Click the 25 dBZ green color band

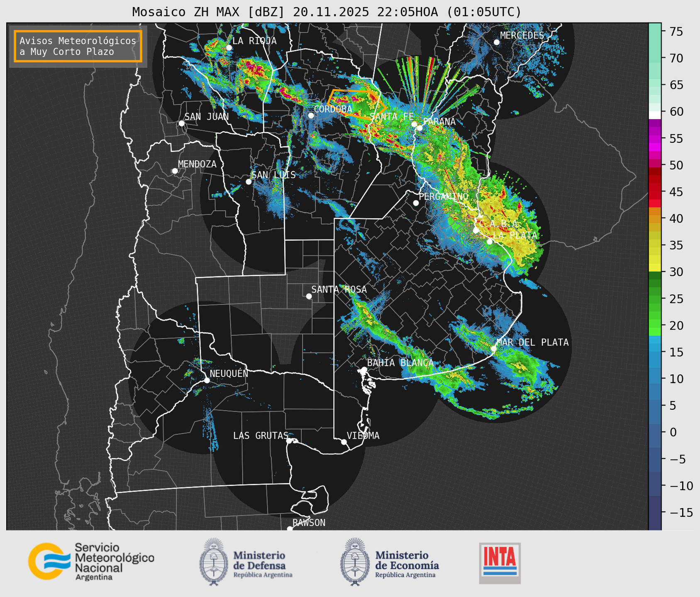point(655,299)
